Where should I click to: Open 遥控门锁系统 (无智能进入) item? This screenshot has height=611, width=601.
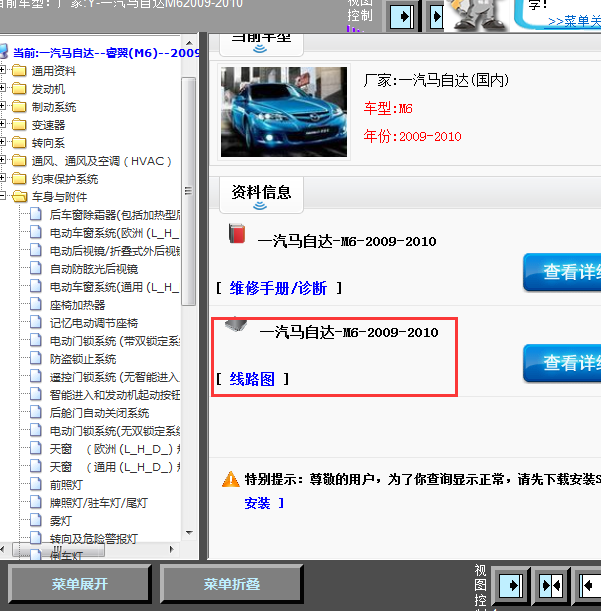[x=115, y=377]
